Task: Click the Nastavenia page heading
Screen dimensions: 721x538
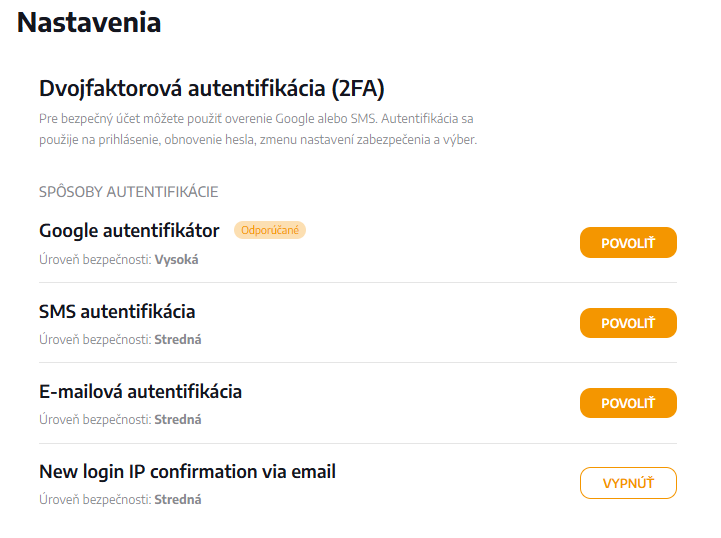Action: (x=89, y=23)
